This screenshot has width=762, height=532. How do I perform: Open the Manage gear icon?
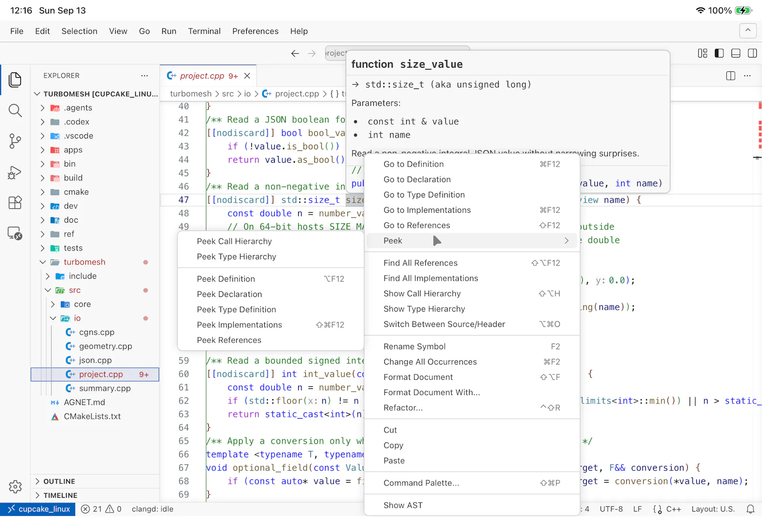15,487
